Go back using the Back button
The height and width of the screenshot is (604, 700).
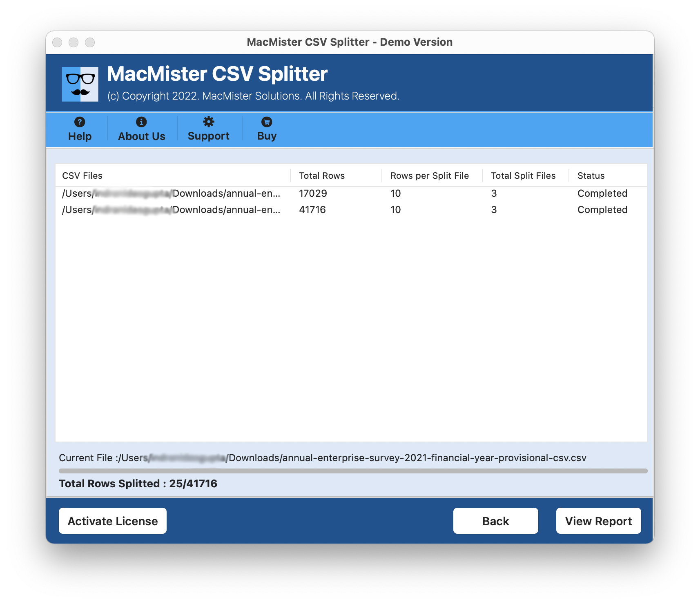click(x=495, y=521)
